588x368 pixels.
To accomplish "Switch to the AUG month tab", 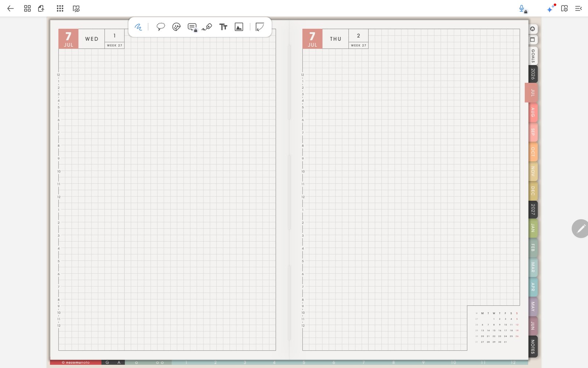I will pyautogui.click(x=533, y=112).
